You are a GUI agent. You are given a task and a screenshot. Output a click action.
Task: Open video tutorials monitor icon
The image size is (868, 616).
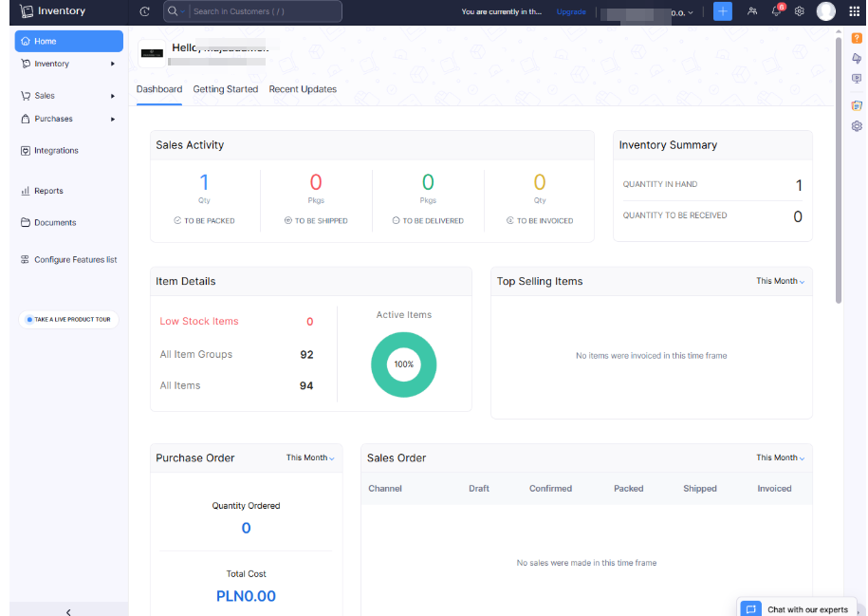point(857,78)
